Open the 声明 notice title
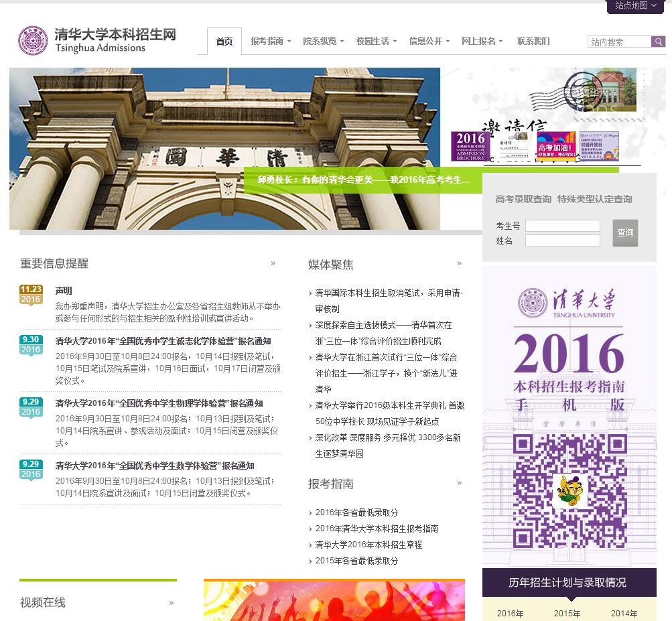Screen dimensions: 672x621 point(64,291)
